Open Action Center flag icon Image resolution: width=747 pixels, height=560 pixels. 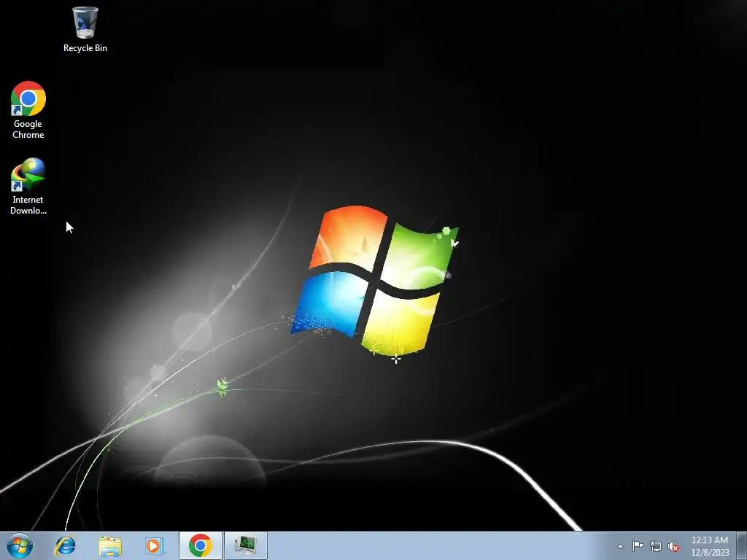638,546
